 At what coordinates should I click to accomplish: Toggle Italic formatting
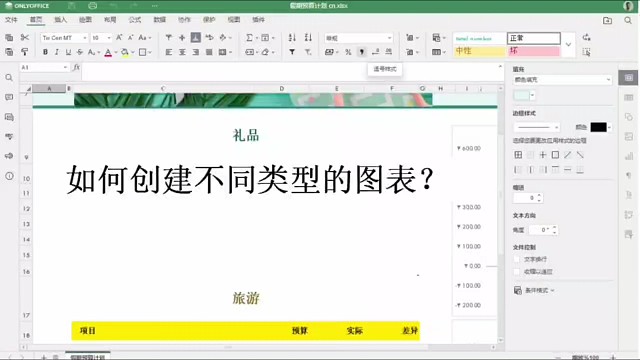57,52
